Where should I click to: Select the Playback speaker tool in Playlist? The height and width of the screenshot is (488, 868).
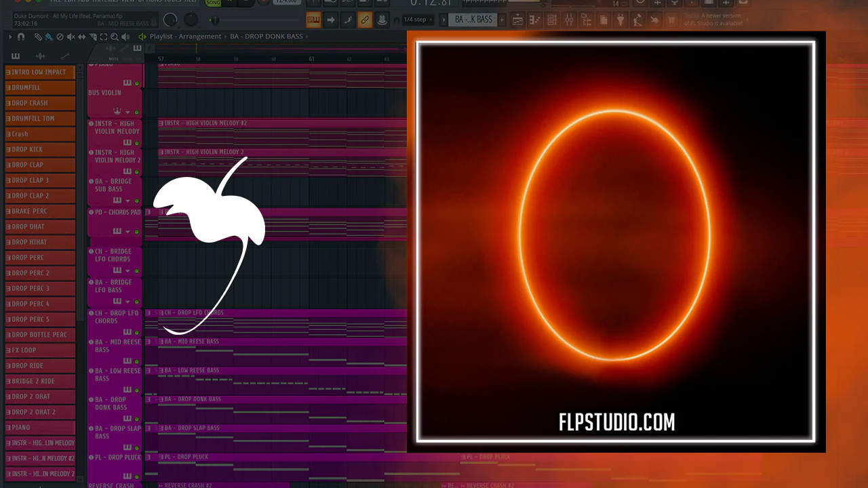pyautogui.click(x=125, y=37)
